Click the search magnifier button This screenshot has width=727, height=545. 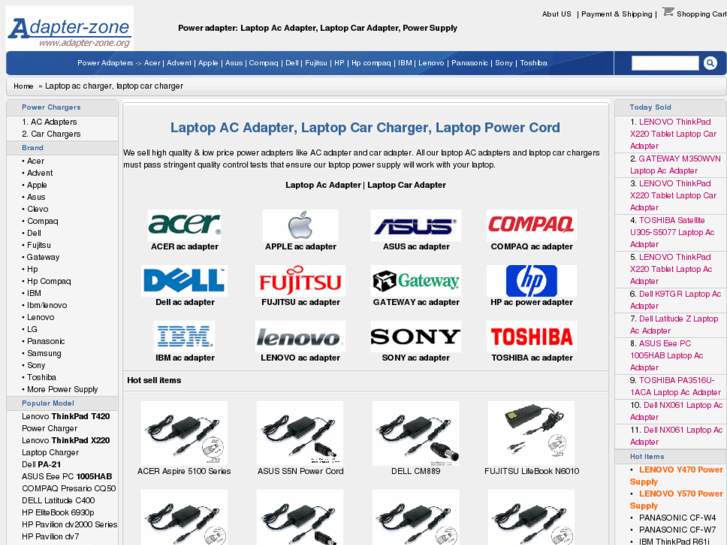coord(710,63)
